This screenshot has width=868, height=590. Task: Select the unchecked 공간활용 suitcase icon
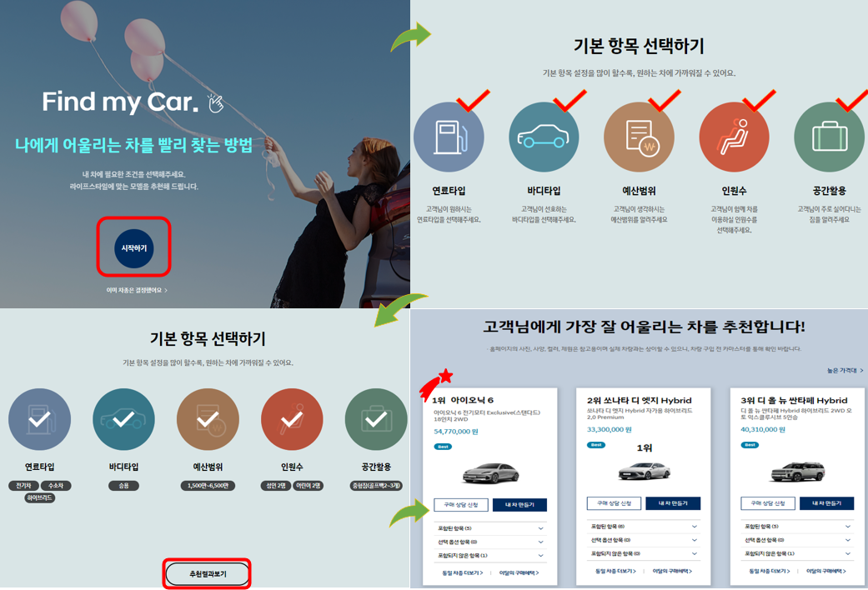click(830, 137)
